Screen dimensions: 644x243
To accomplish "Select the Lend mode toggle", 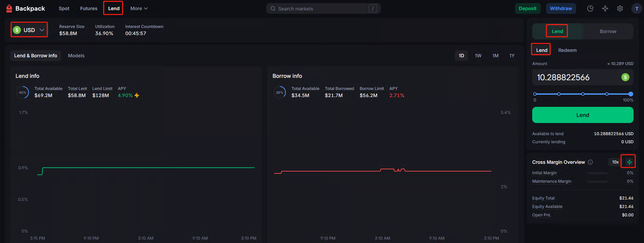I will click(557, 31).
